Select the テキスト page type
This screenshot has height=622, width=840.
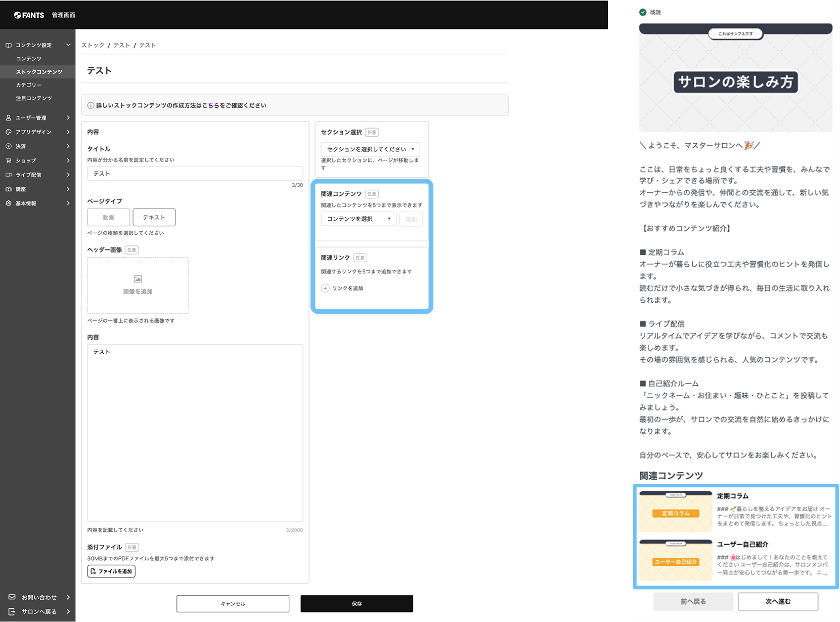point(154,217)
